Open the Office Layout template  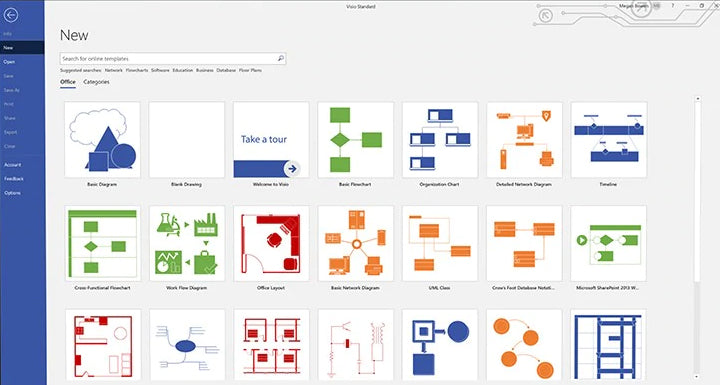[x=271, y=243]
